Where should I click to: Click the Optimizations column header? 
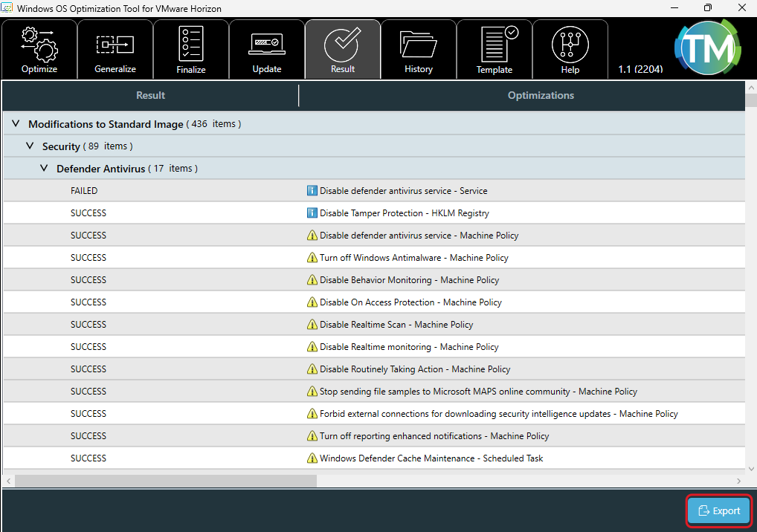540,95
